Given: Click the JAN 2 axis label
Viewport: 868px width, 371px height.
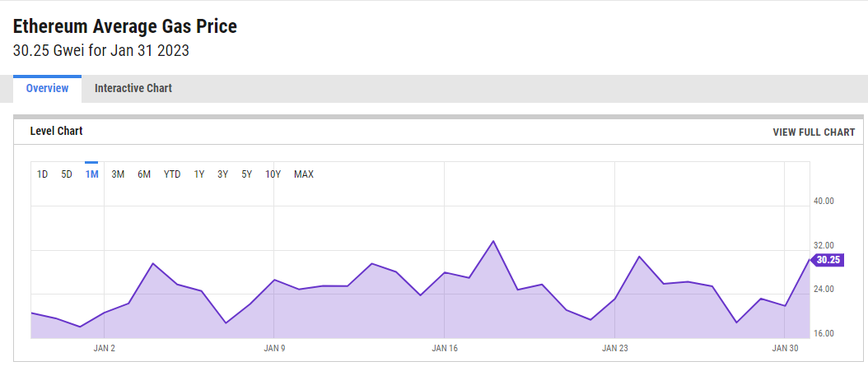Looking at the screenshot, I should click(x=104, y=348).
